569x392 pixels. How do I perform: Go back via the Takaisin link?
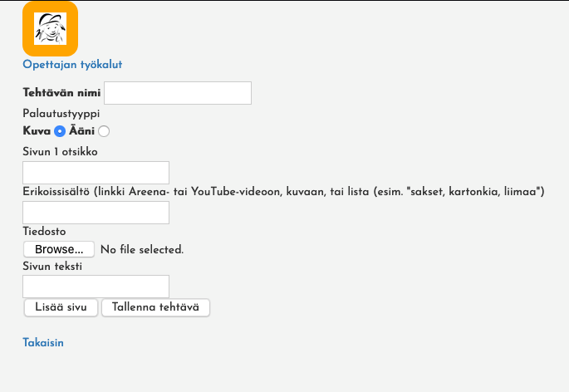click(x=43, y=342)
